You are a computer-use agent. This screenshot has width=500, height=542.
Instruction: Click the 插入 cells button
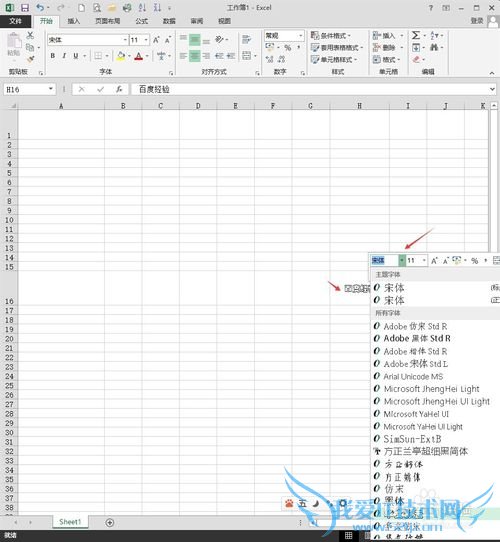click(x=388, y=35)
